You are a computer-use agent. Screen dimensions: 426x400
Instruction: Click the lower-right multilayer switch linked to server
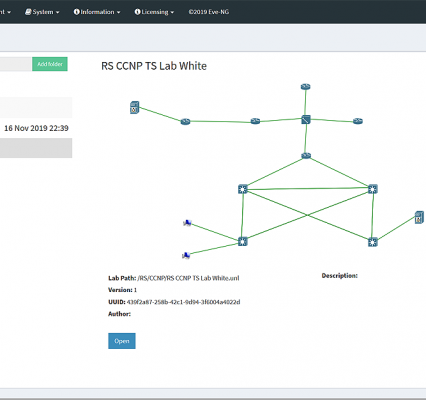373,242
